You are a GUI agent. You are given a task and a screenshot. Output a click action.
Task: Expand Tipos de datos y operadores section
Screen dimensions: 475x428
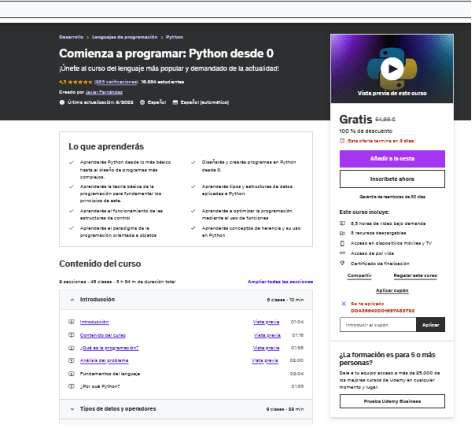click(186, 409)
